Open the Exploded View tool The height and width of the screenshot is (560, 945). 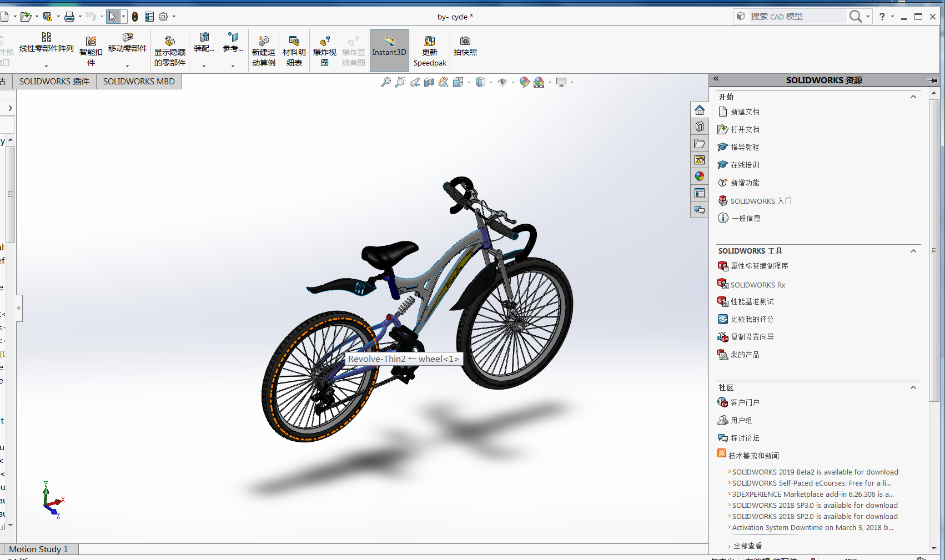tap(324, 49)
